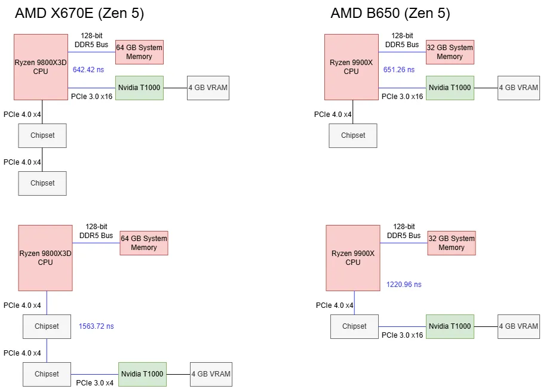Click Chipset box attached to the PCIe 3.0 x4 link

(47, 374)
